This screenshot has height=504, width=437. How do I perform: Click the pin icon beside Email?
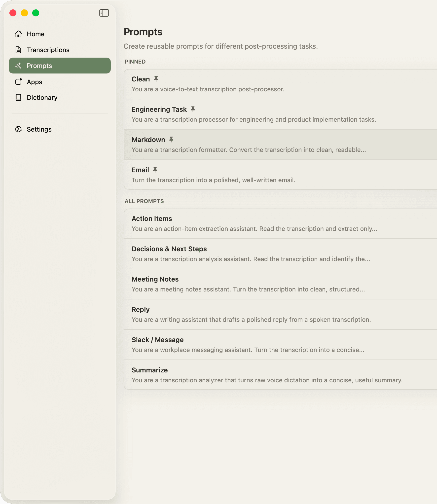pyautogui.click(x=155, y=170)
